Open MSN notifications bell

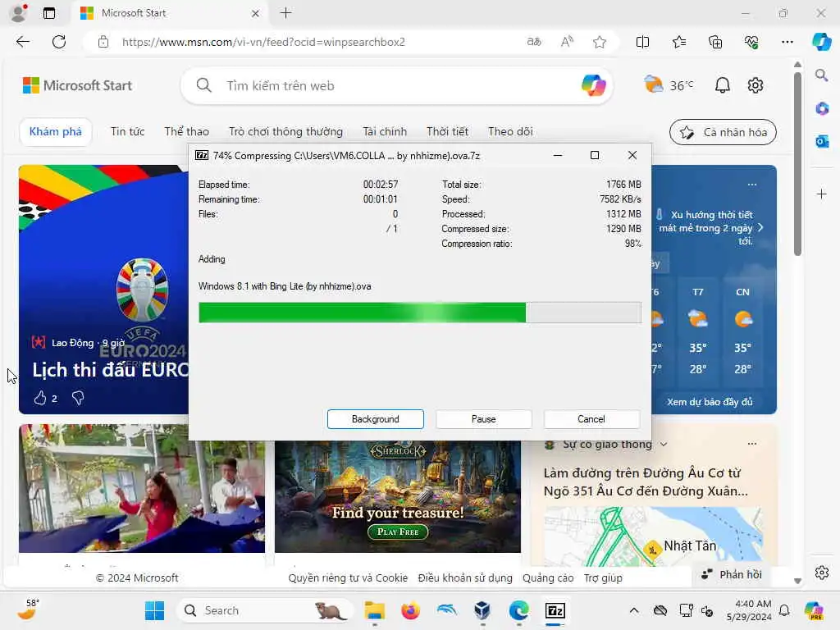(722, 85)
